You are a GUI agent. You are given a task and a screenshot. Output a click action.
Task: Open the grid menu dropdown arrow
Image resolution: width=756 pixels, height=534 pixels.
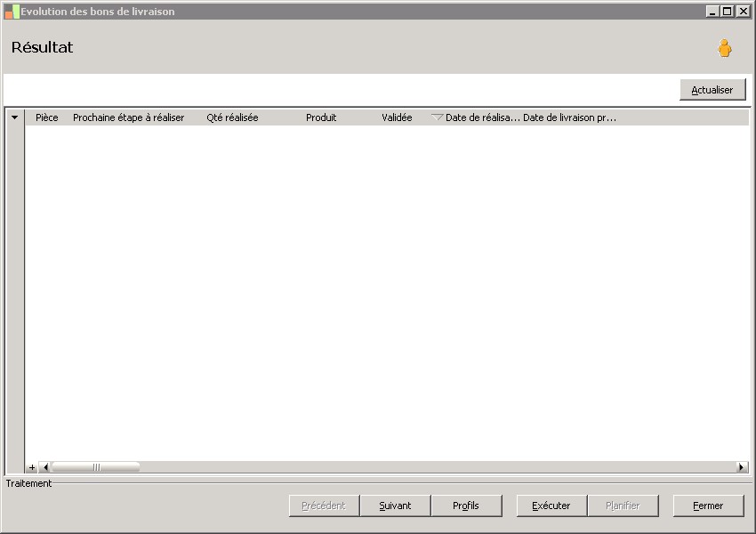point(15,117)
